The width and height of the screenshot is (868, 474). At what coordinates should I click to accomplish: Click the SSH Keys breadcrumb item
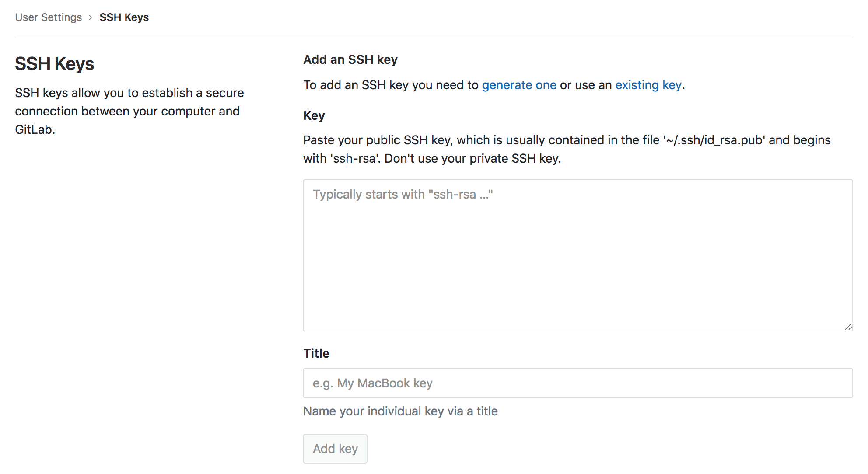tap(124, 17)
